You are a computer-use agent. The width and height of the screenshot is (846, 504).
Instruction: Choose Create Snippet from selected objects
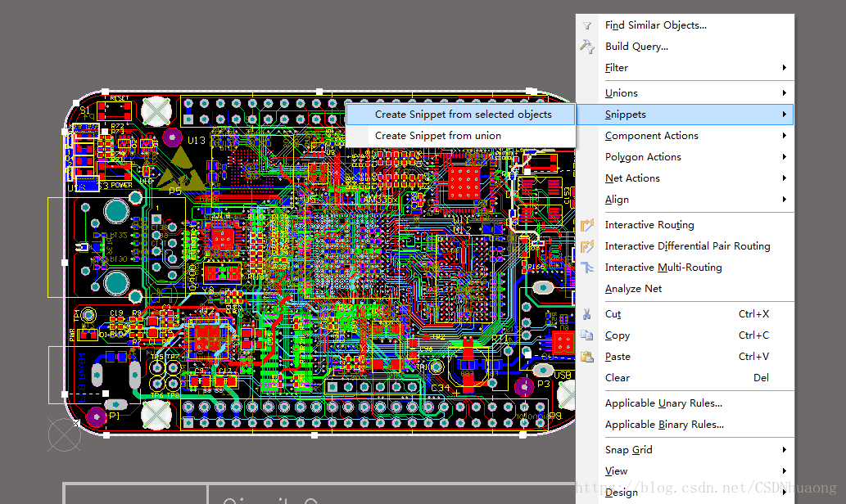(x=463, y=115)
